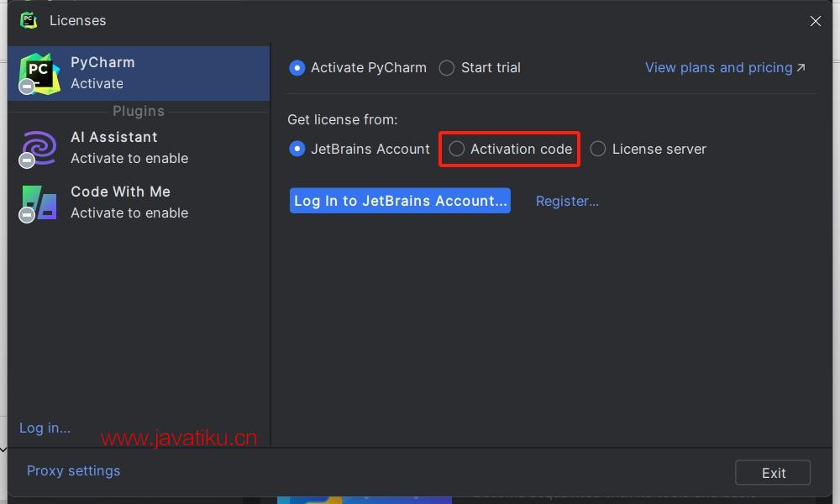The width and height of the screenshot is (840, 504).
Task: Click the Log in link in sidebar
Action: pos(45,428)
